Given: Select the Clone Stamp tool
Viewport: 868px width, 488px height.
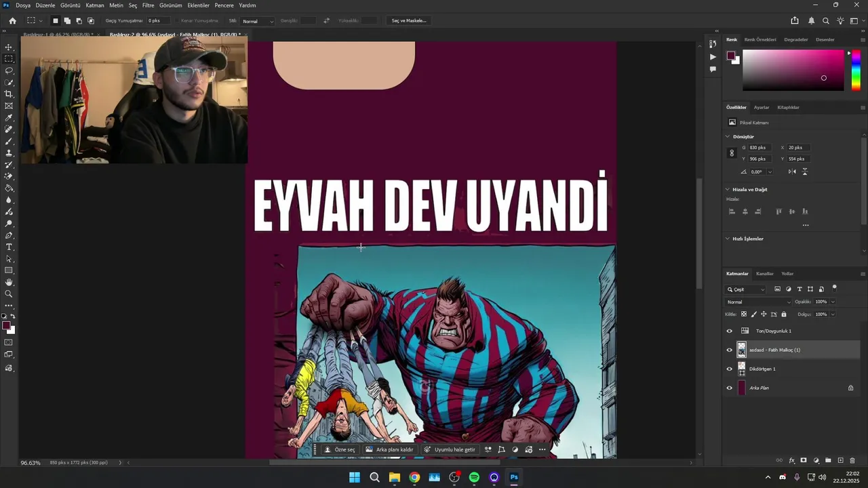Looking at the screenshot, I should coord(9,153).
